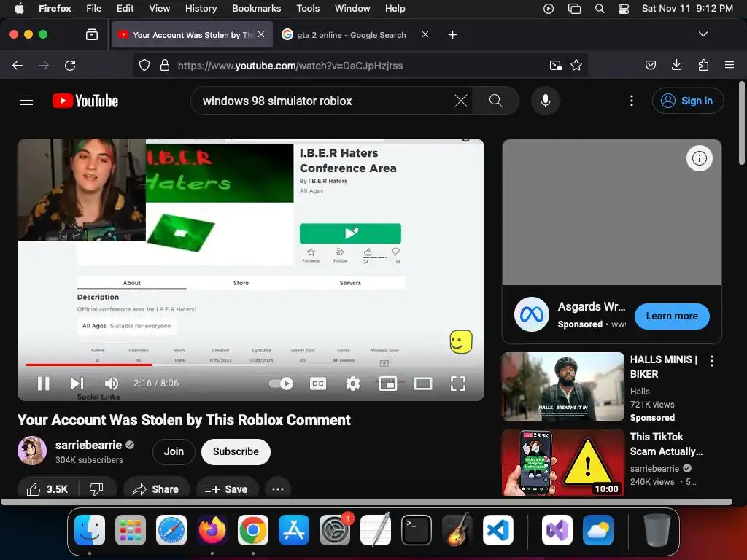This screenshot has width=747, height=560.
Task: Enable miniplayer mode
Action: [388, 384]
